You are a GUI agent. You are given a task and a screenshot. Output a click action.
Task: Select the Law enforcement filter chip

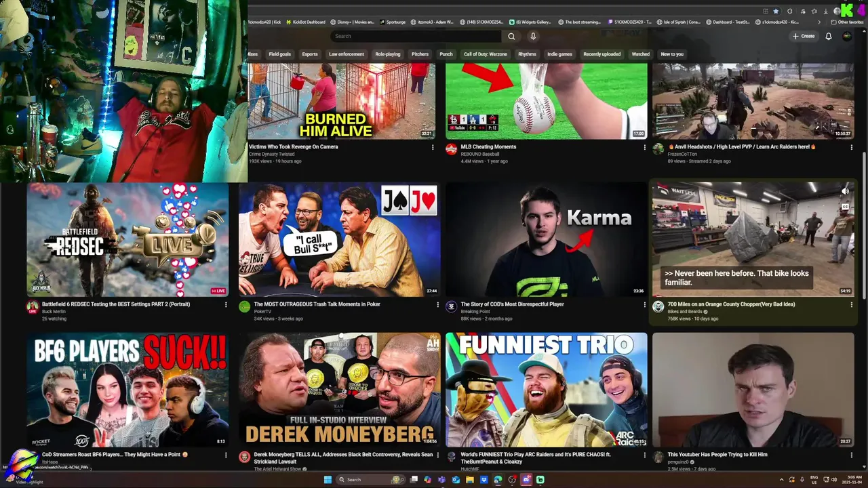point(347,54)
